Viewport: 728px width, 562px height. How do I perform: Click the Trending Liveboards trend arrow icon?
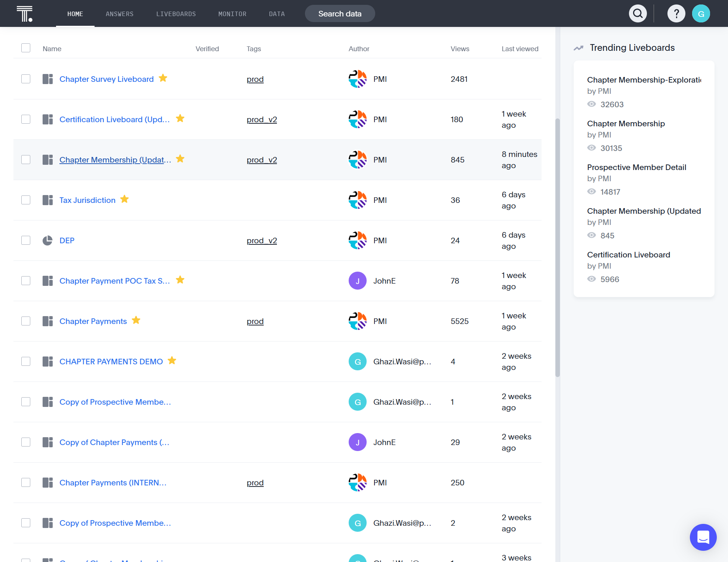(579, 48)
